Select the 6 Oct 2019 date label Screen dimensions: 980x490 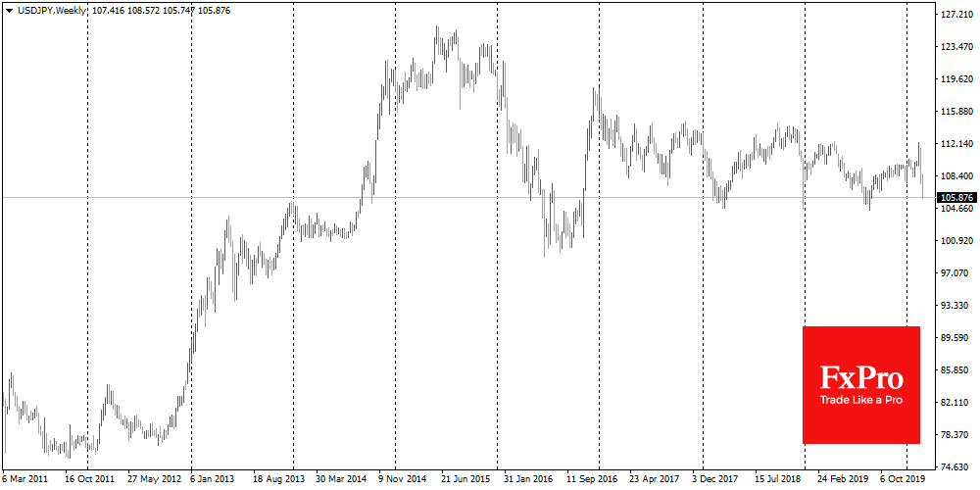900,480
